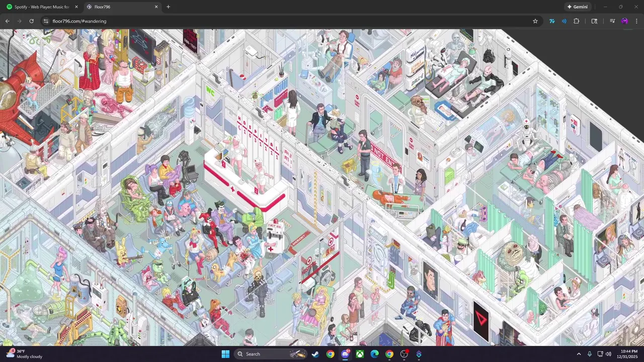Click the green WC sign
The height and width of the screenshot is (362, 644).
click(211, 91)
